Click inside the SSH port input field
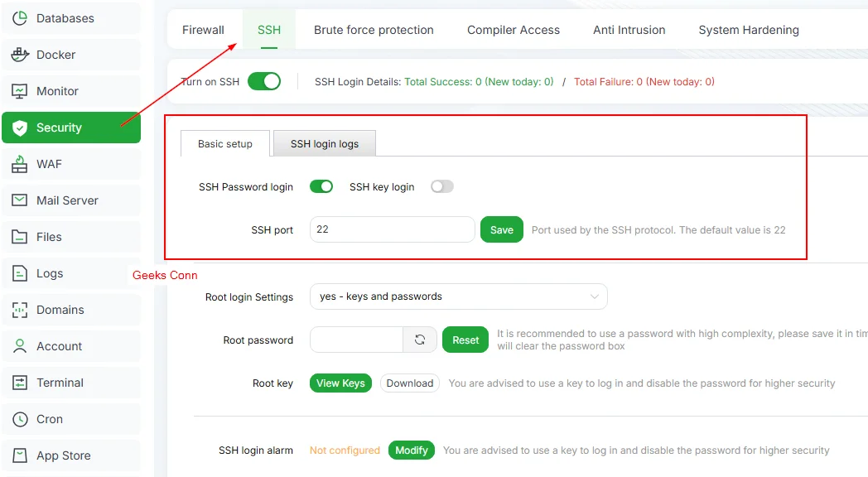 click(x=391, y=229)
